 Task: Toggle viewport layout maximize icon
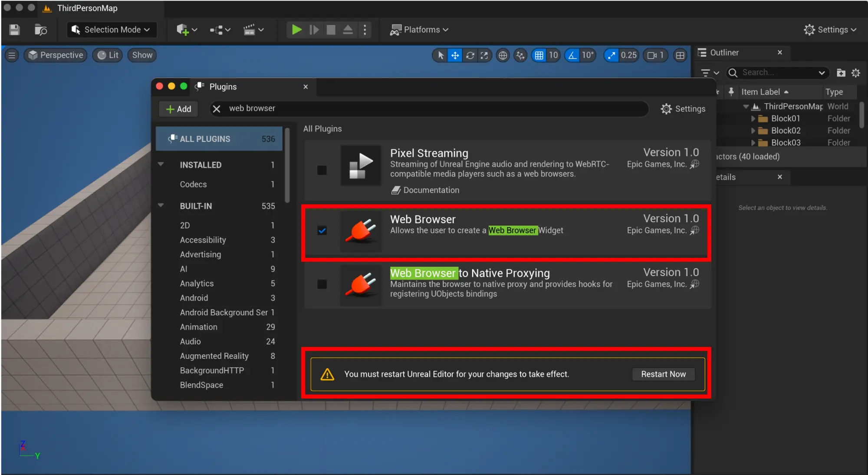(680, 55)
